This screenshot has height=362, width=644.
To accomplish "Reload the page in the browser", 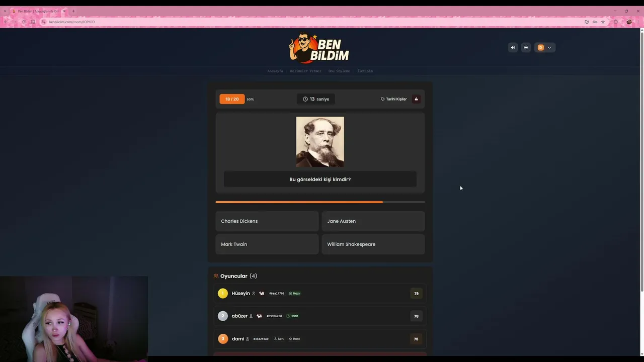I will [x=24, y=22].
